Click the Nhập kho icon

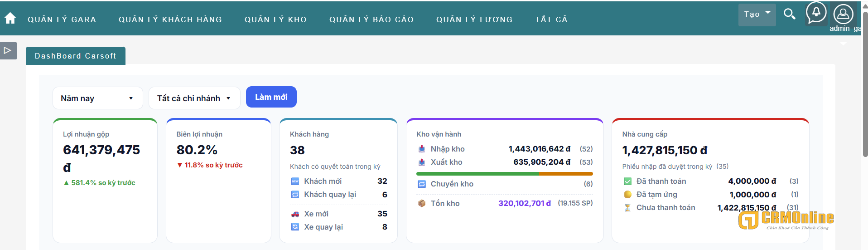click(422, 149)
